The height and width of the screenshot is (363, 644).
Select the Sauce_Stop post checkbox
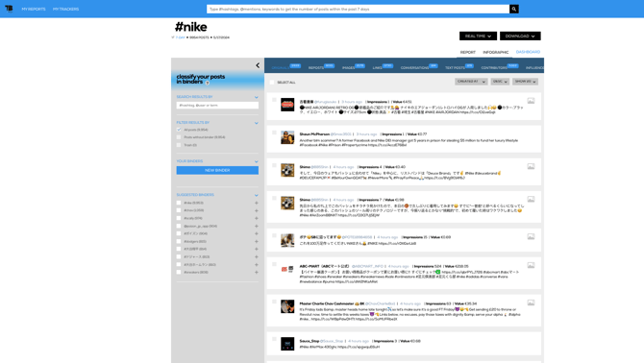coord(274,339)
